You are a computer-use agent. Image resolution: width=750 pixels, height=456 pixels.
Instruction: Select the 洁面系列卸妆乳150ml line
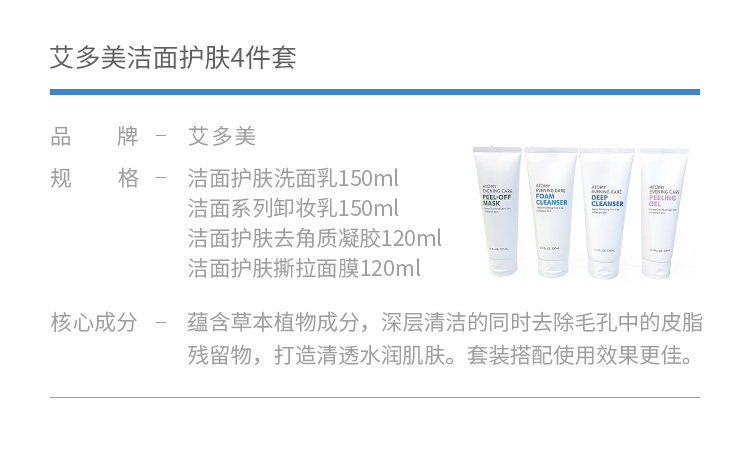click(x=293, y=208)
